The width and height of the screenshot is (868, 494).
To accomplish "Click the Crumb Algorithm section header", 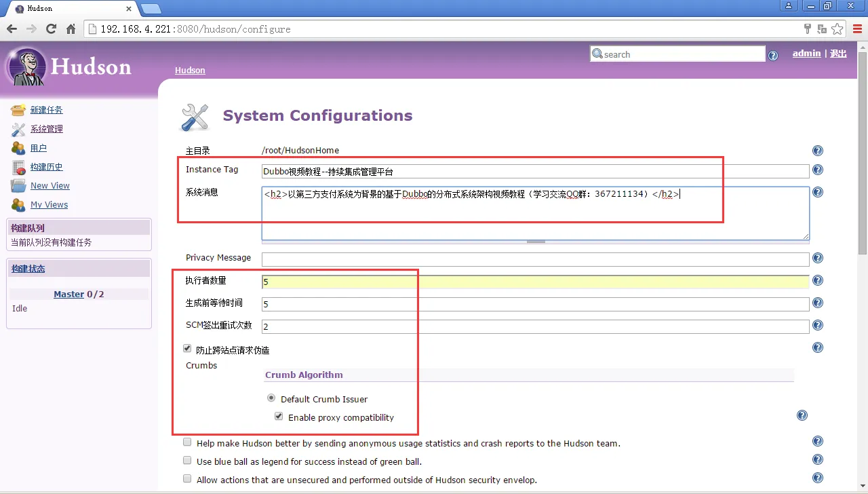I will [x=529, y=375].
